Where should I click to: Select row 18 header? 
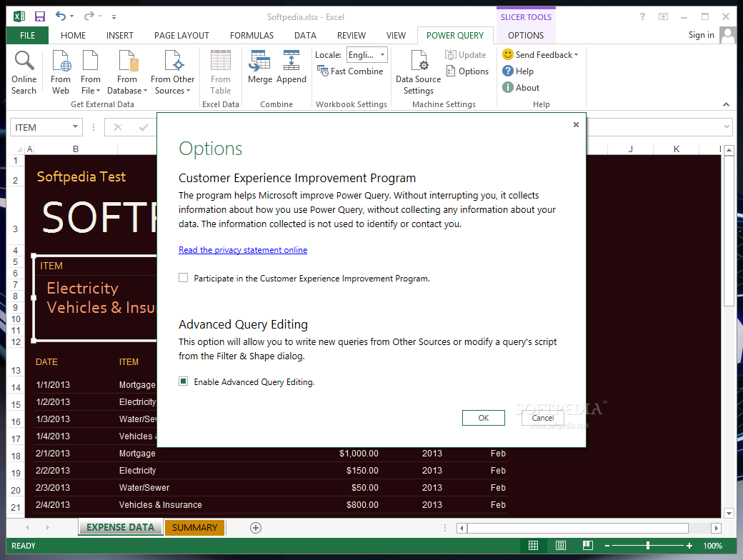[x=16, y=456]
